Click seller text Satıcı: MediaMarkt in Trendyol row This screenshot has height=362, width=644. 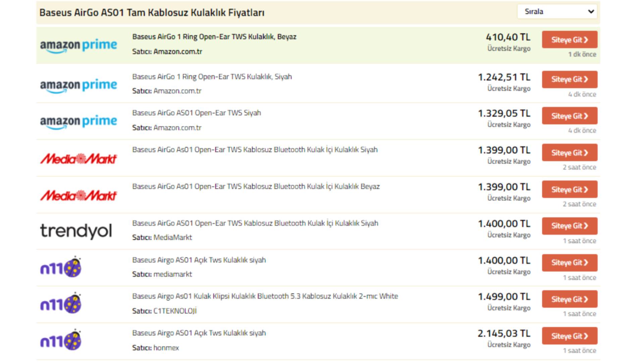(x=162, y=238)
